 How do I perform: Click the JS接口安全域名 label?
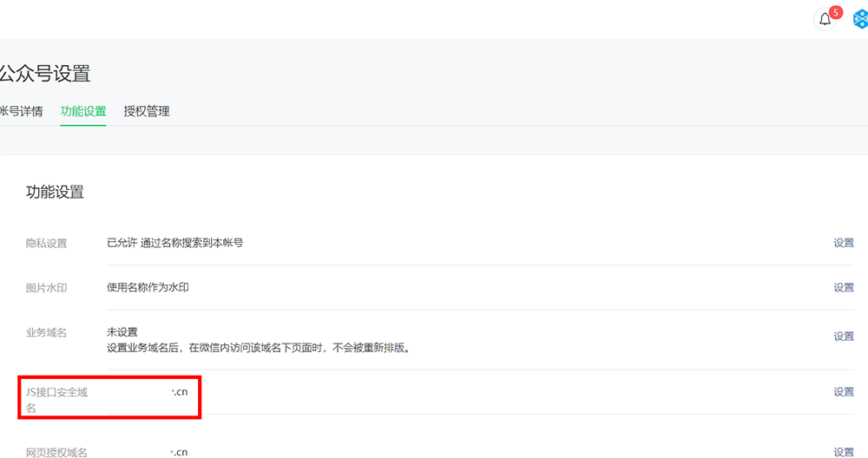click(56, 393)
